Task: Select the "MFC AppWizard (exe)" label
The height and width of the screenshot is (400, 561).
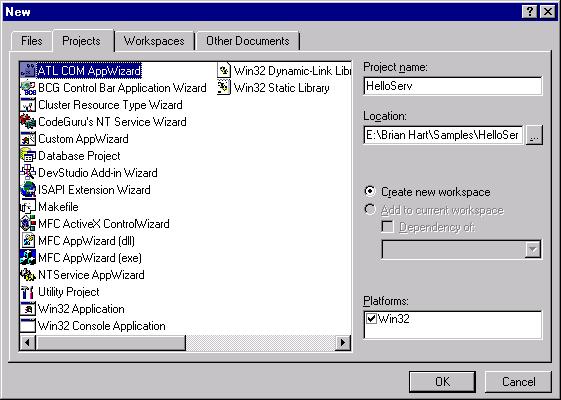Action: (90, 258)
